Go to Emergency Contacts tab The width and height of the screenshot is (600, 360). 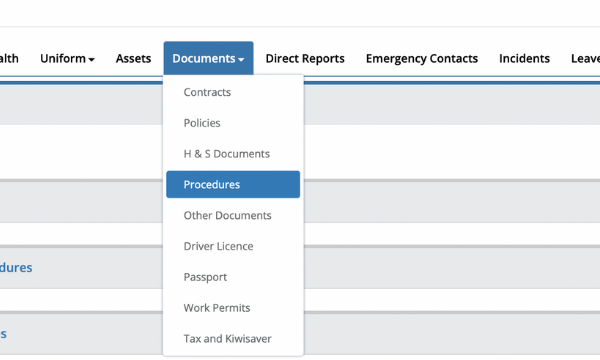[422, 59]
